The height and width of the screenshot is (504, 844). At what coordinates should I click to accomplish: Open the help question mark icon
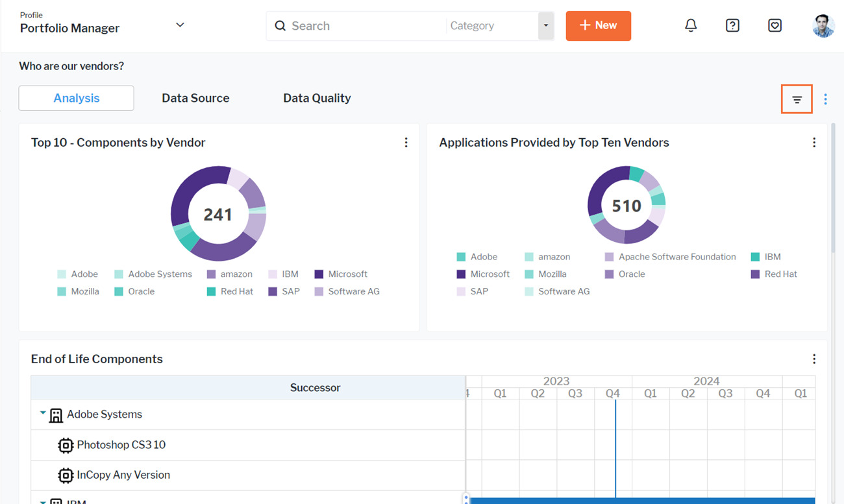coord(732,26)
